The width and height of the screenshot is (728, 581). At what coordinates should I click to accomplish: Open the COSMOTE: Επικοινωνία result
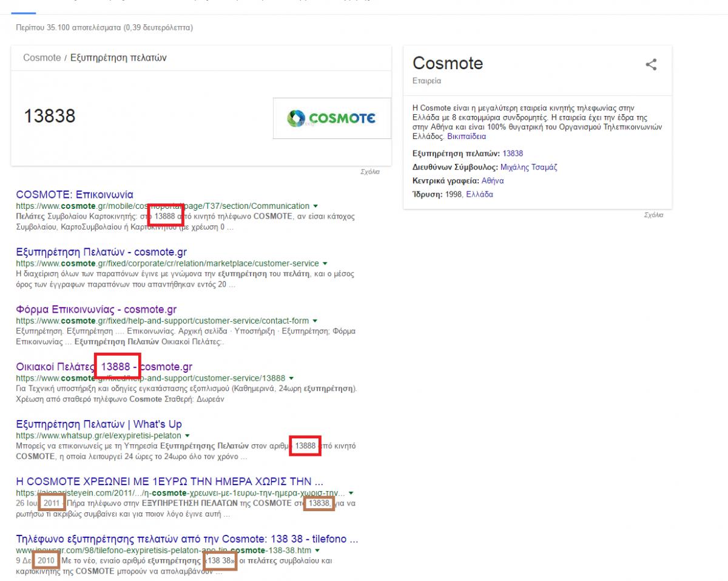pos(75,195)
